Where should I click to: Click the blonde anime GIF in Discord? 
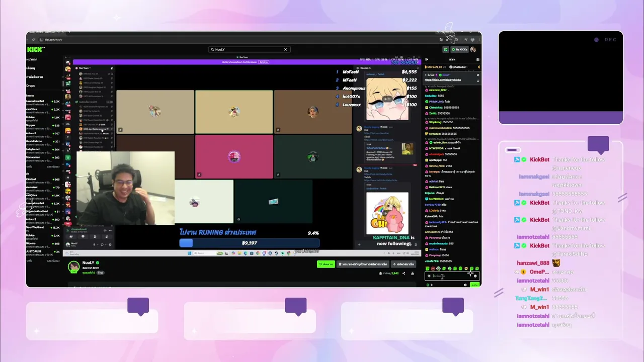point(387,98)
